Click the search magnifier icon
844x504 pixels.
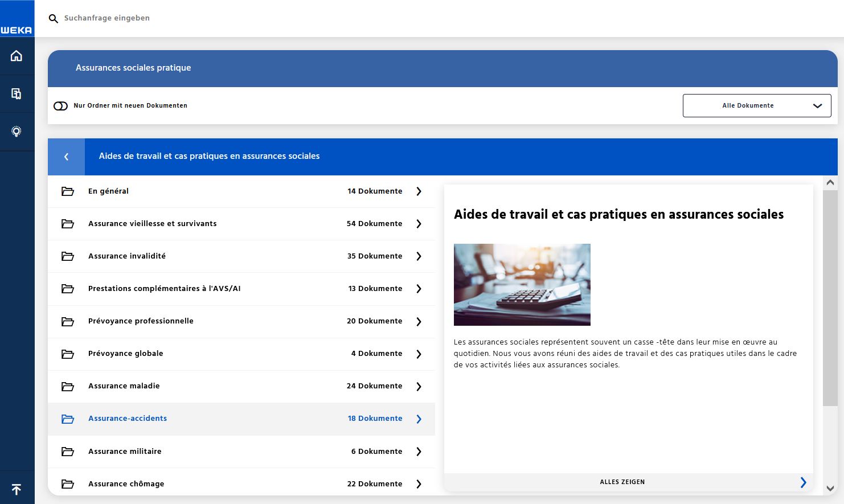tap(54, 19)
